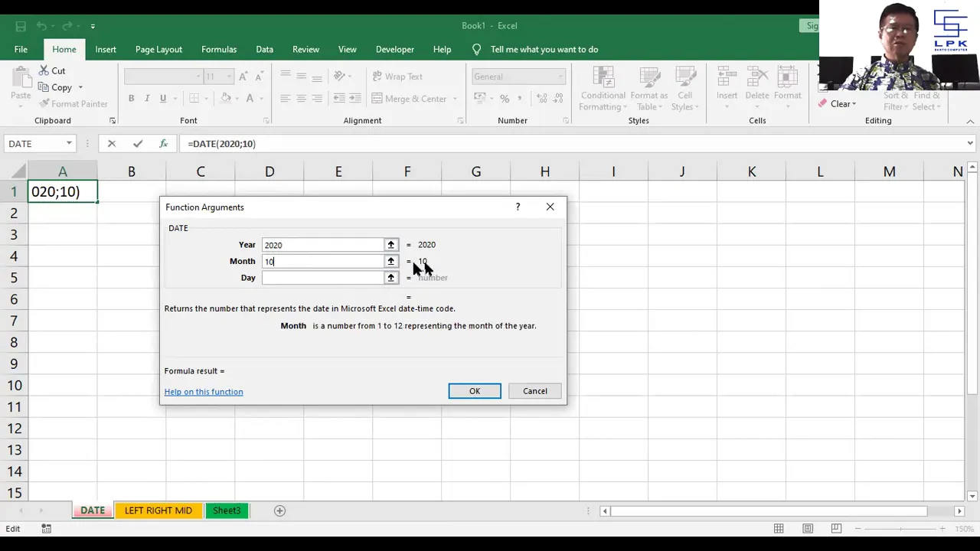Click the Increase Font Size icon
This screenshot has width=980, height=551.
coord(243,77)
